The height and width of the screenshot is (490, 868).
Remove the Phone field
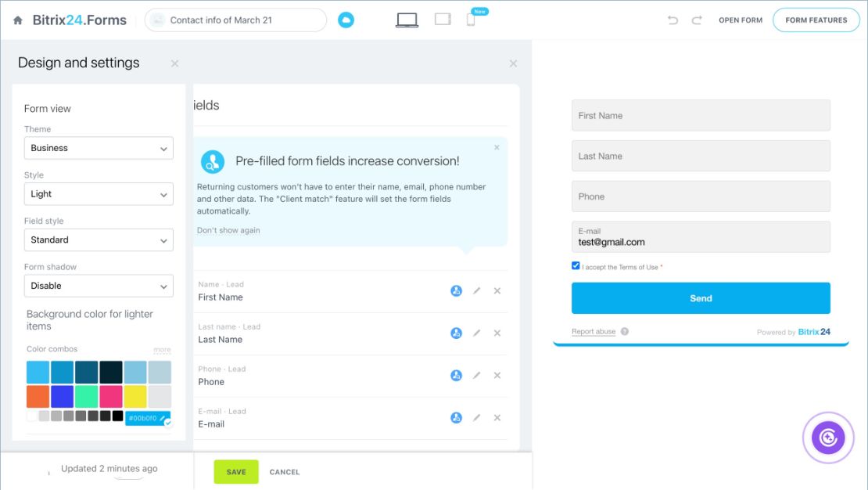pyautogui.click(x=497, y=375)
